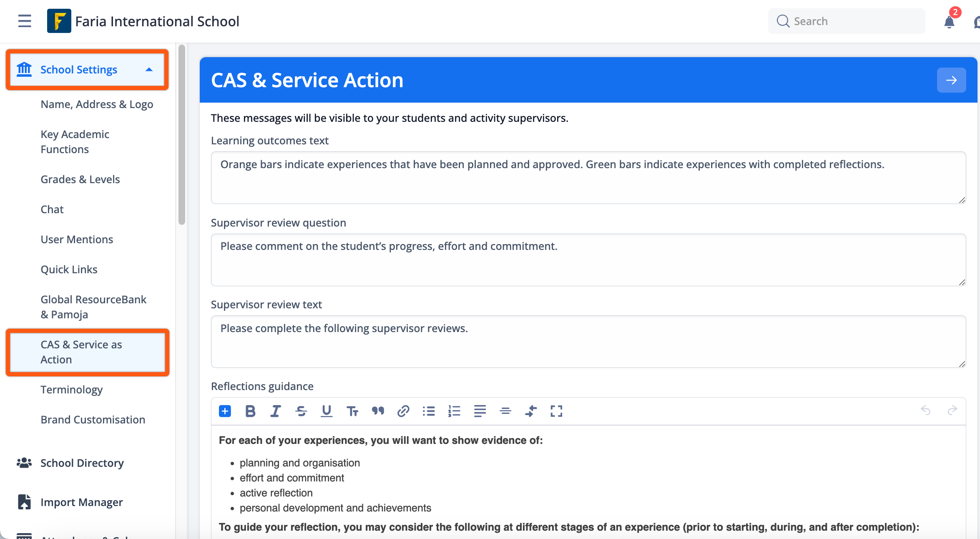Open Key Academic Functions
This screenshot has width=980, height=539.
tap(75, 142)
